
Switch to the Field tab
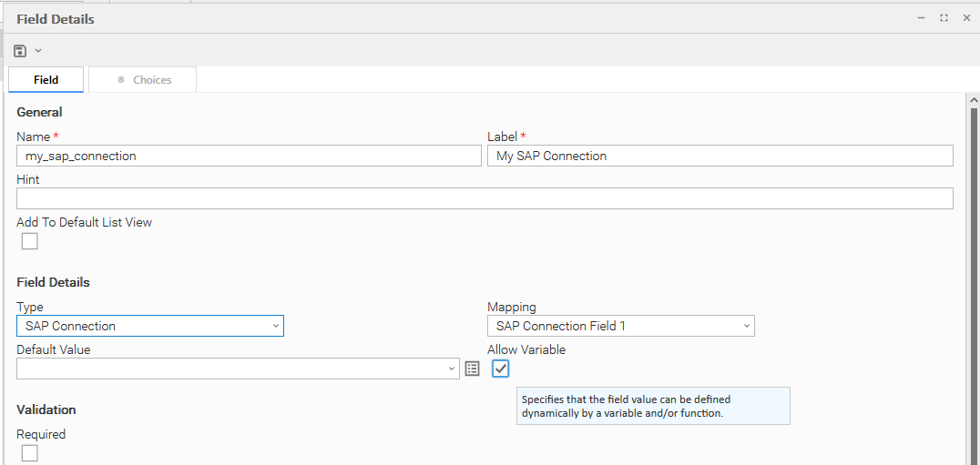click(x=46, y=80)
